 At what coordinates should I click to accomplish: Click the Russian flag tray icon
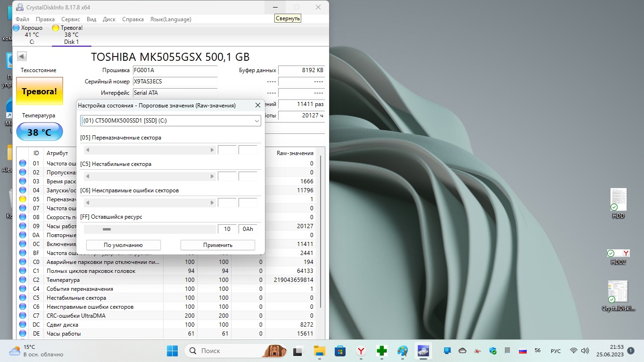522,351
